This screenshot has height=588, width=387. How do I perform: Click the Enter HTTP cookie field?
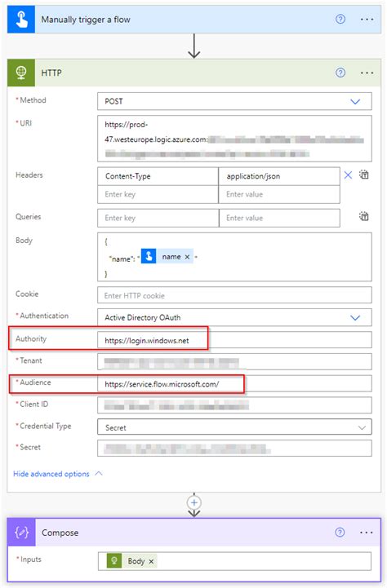(x=234, y=295)
